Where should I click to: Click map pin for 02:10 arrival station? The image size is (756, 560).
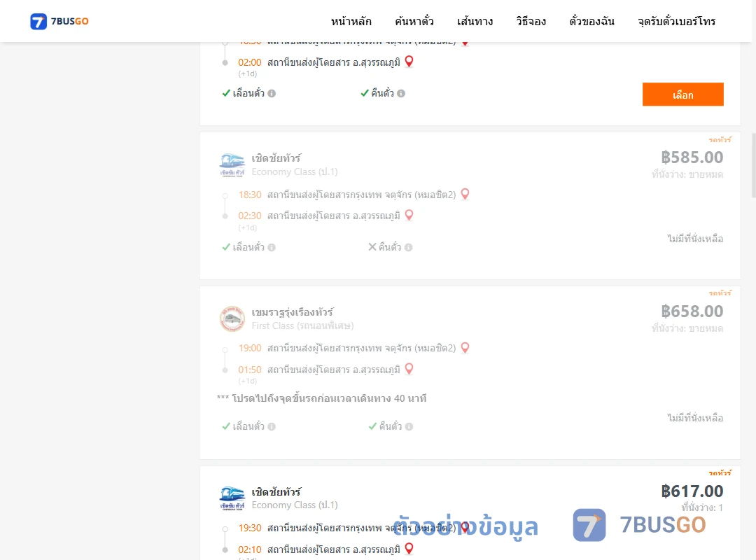point(409,548)
